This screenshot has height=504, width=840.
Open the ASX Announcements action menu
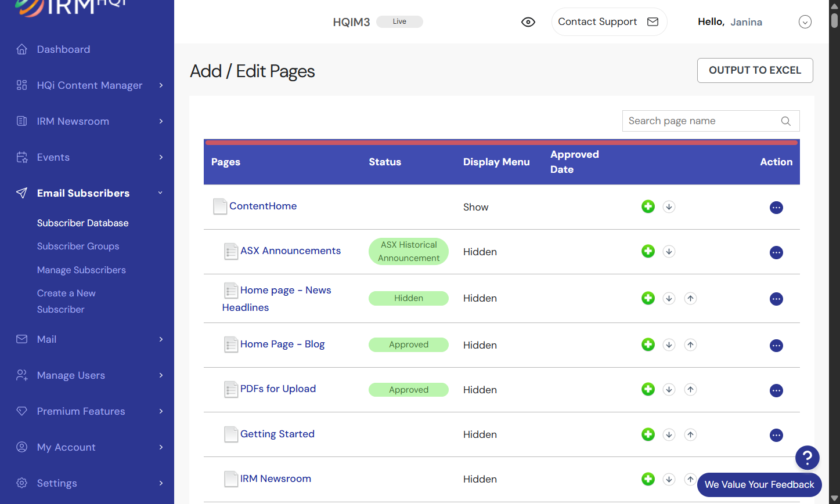click(x=776, y=252)
